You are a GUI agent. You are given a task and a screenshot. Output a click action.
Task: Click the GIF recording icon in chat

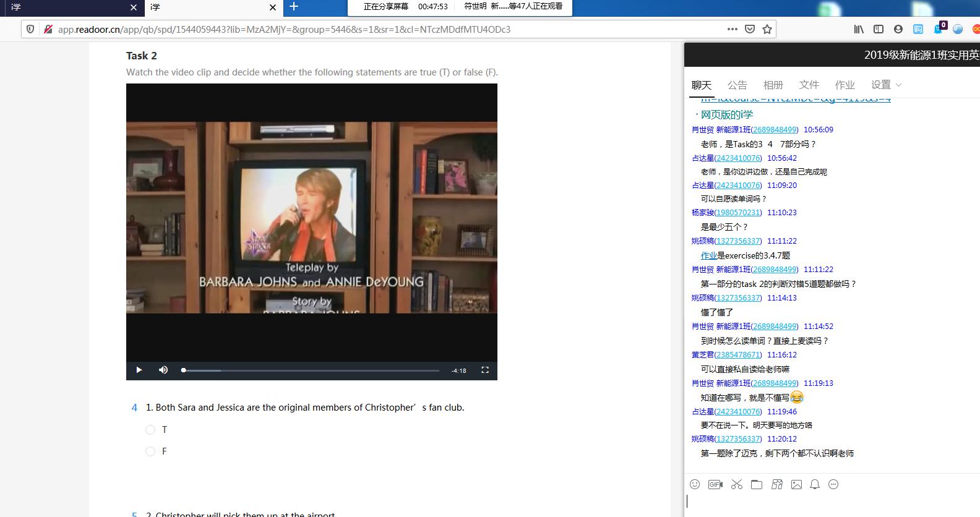(x=715, y=484)
